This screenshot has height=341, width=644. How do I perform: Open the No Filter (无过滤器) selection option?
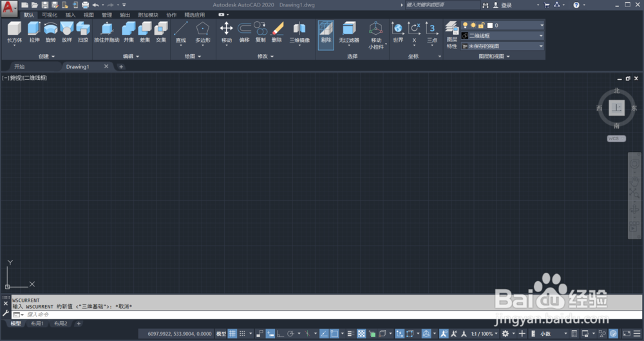coord(348,32)
